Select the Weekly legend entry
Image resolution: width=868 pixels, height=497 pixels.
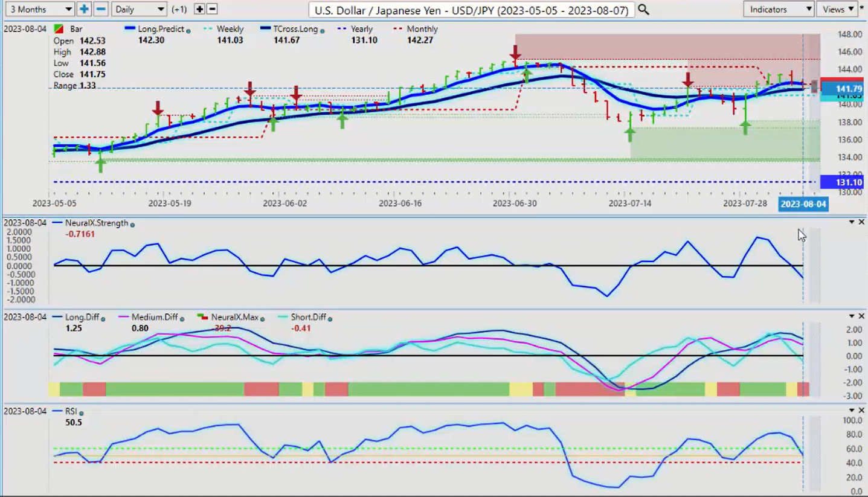[230, 29]
